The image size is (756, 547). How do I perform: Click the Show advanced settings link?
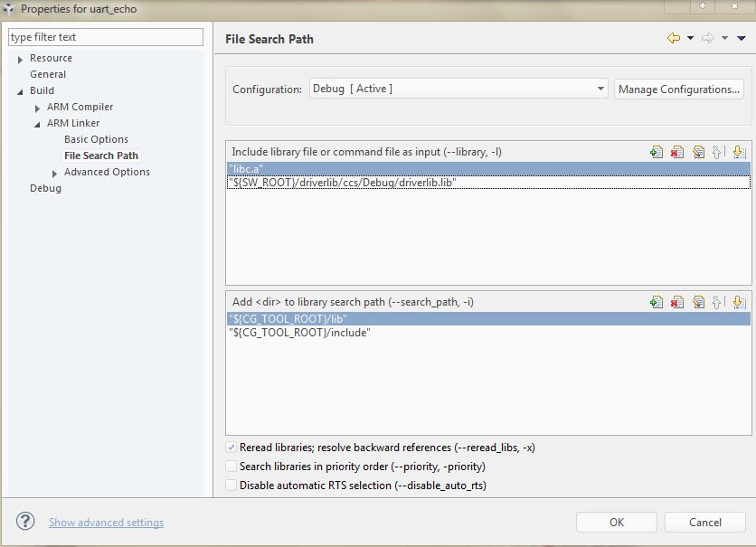(106, 523)
